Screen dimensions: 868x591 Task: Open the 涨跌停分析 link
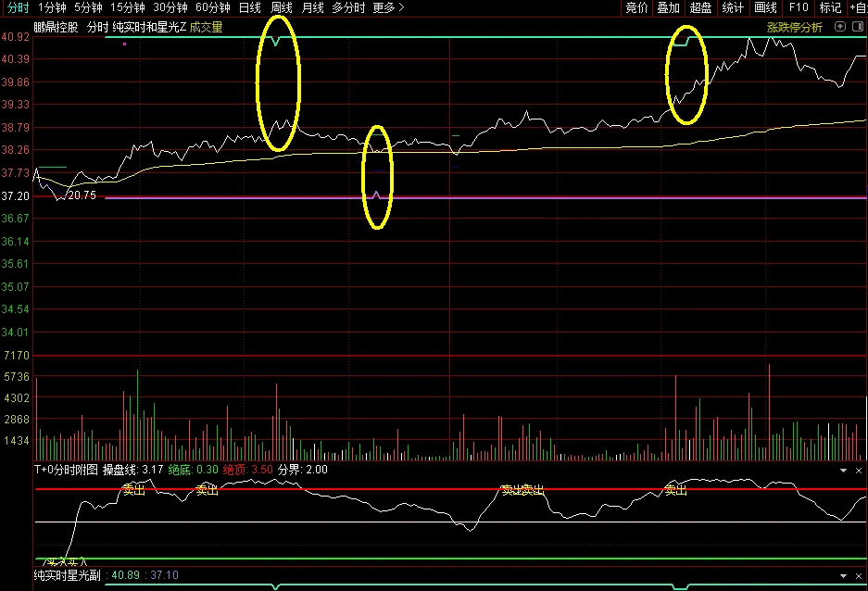794,27
